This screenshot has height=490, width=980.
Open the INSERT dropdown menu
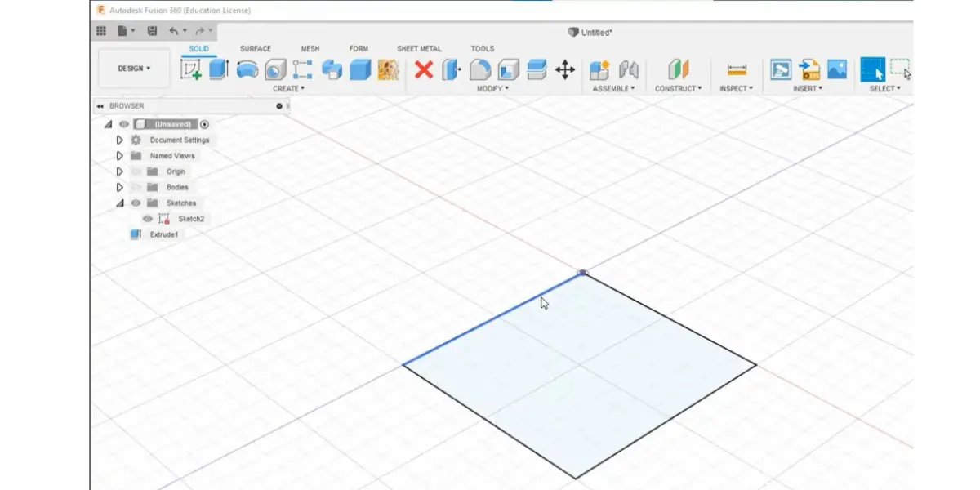(x=808, y=88)
